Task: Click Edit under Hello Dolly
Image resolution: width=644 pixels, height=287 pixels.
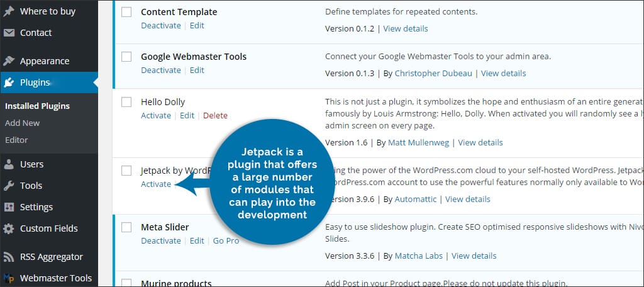Action: [x=187, y=115]
